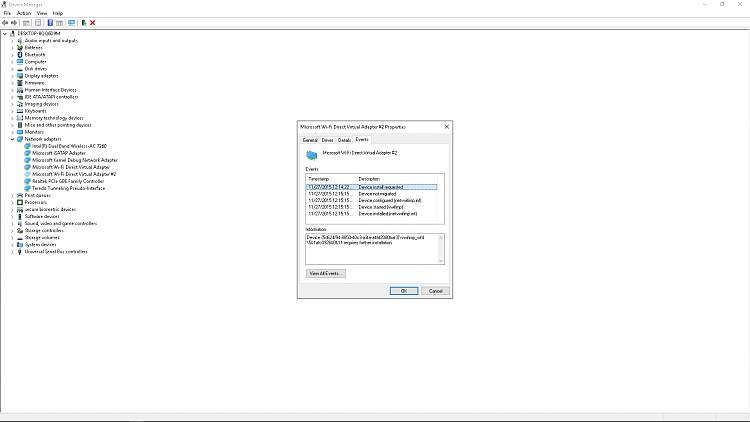Click the Forward arrow toolbar icon
The height and width of the screenshot is (422, 750).
click(x=14, y=23)
